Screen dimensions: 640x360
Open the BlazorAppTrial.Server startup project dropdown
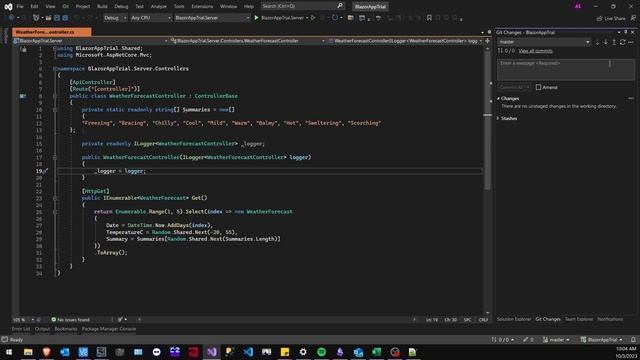[x=212, y=18]
